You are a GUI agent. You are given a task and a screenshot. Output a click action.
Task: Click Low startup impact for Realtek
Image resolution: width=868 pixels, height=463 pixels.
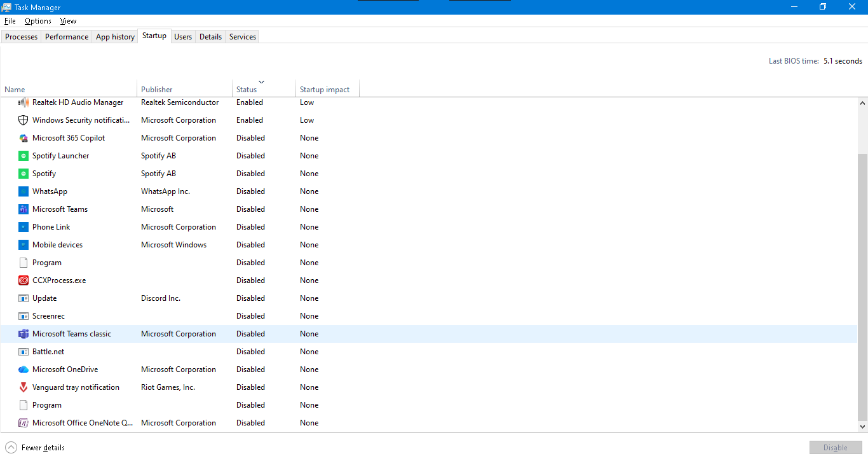307,102
